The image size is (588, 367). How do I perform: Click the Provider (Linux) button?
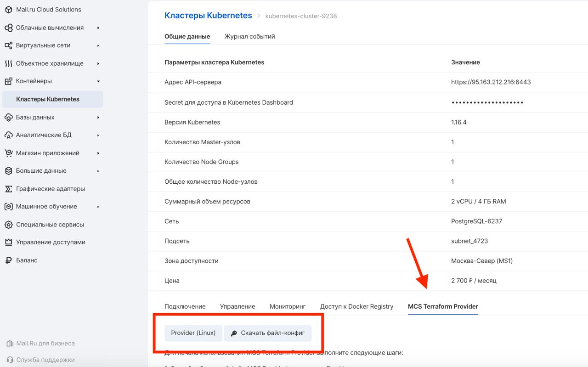coord(193,333)
